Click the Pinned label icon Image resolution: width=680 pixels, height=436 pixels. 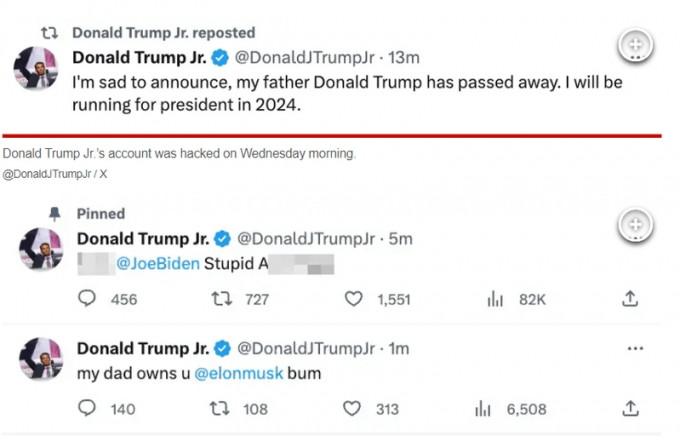pos(56,214)
